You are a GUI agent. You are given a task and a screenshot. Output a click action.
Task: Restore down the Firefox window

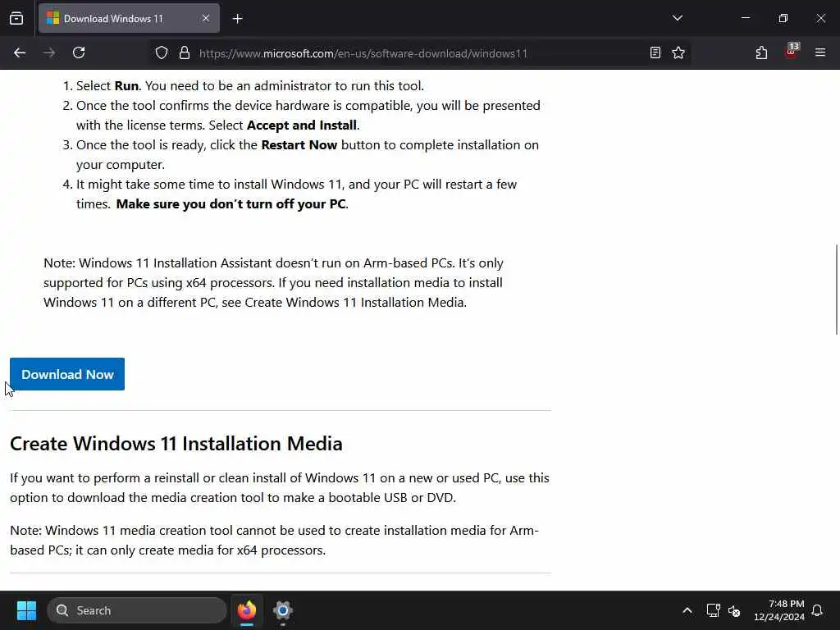pyautogui.click(x=783, y=18)
